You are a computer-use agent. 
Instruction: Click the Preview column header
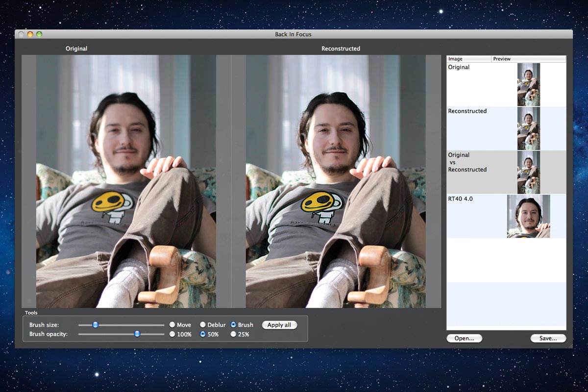[x=529, y=59]
